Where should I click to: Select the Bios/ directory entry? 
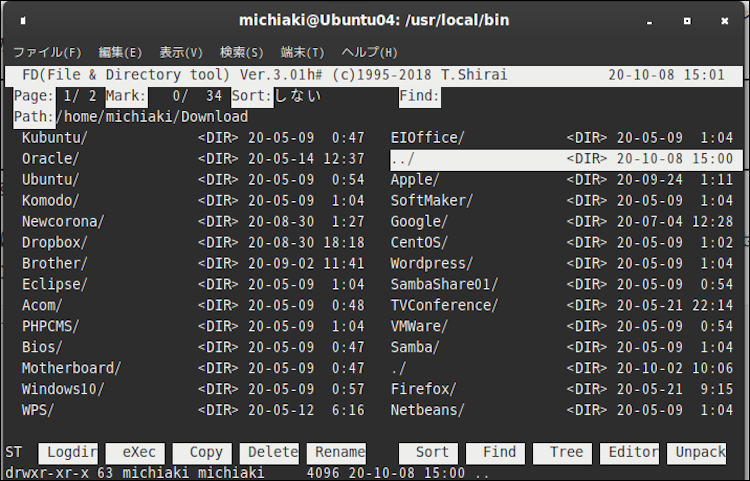click(x=193, y=347)
